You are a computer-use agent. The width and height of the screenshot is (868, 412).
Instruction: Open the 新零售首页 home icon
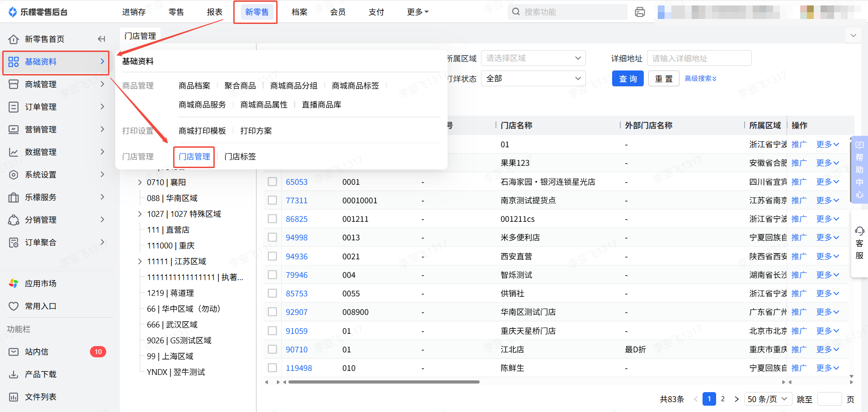[x=14, y=39]
